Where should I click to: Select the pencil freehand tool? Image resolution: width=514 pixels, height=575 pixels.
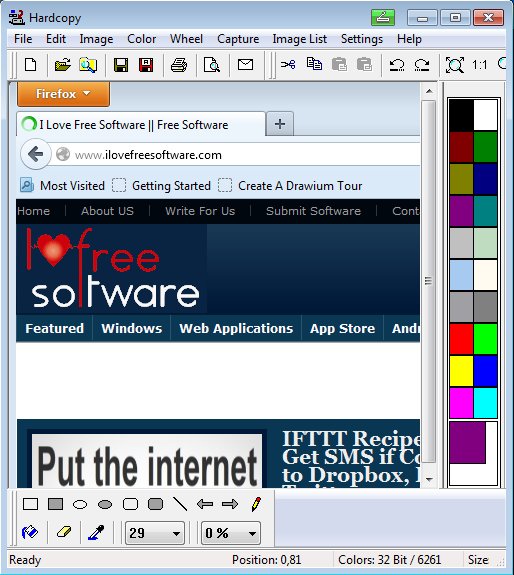point(256,504)
